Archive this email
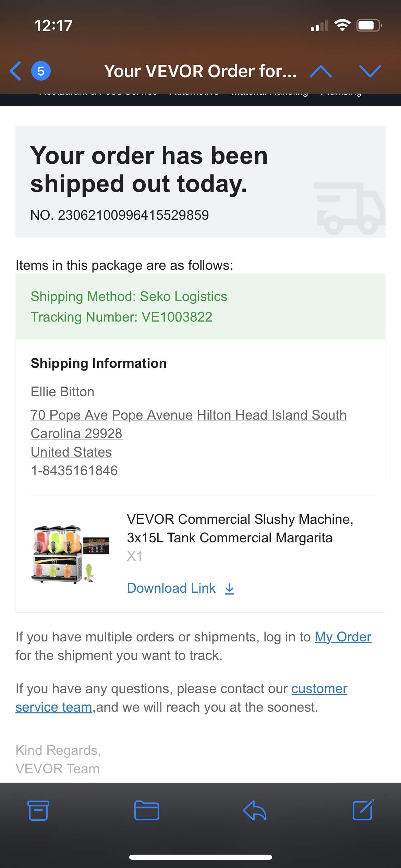 (38, 810)
